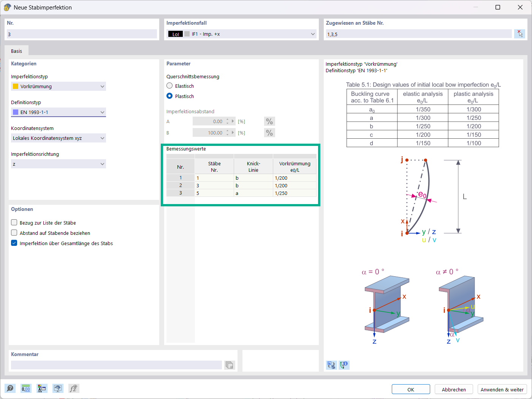Image resolution: width=532 pixels, height=399 pixels.
Task: Click the stepper arrows of the B value
Action: (228, 133)
